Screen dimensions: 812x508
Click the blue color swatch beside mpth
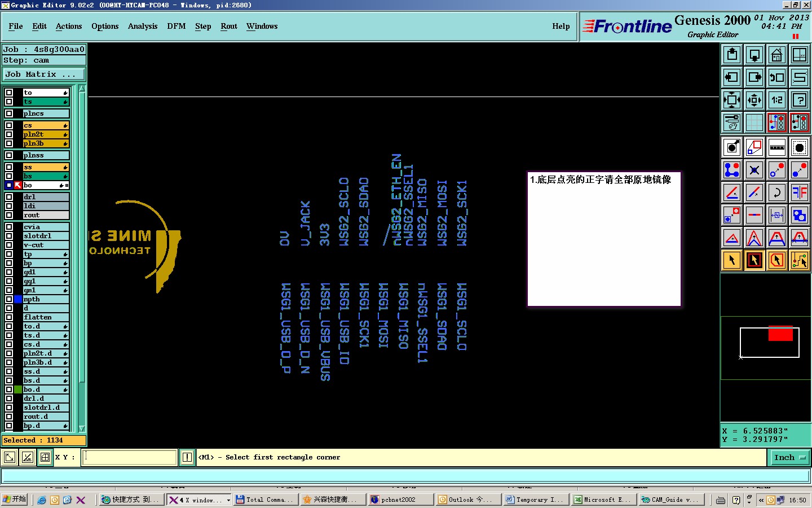(x=18, y=299)
